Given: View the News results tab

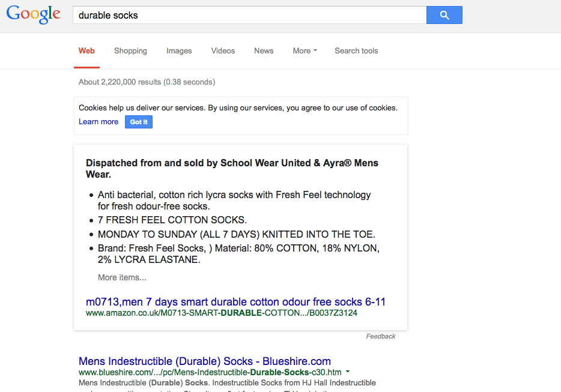Looking at the screenshot, I should pos(264,51).
